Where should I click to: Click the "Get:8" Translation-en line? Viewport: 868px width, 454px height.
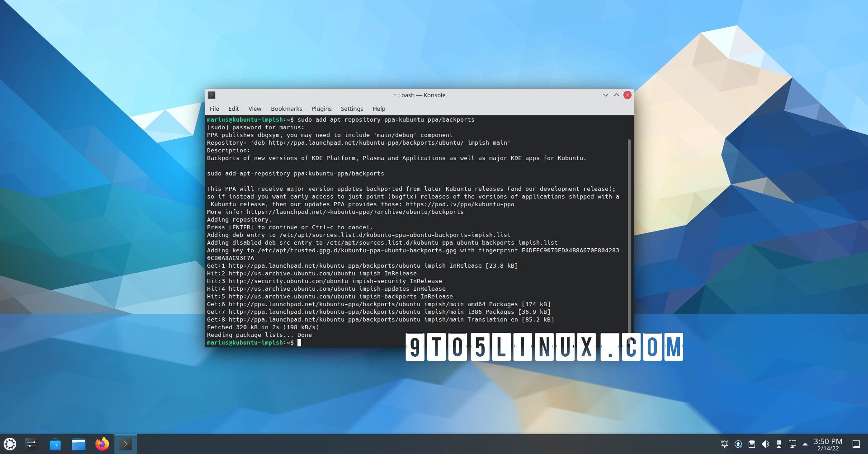(381, 320)
